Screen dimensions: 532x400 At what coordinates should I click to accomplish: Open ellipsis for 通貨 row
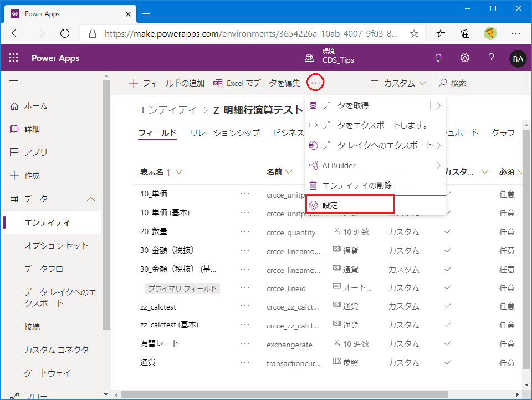245,362
